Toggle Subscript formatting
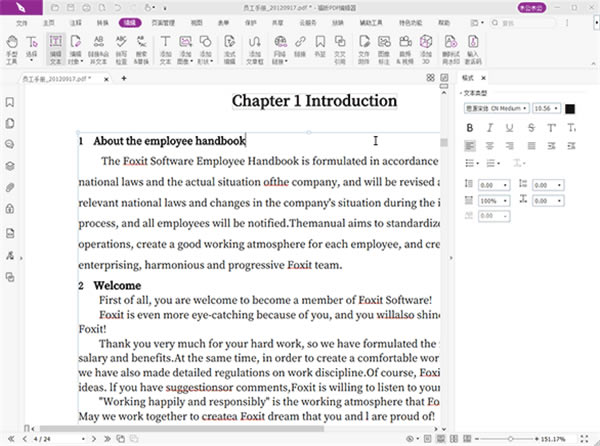This screenshot has height=446, width=600. (571, 128)
